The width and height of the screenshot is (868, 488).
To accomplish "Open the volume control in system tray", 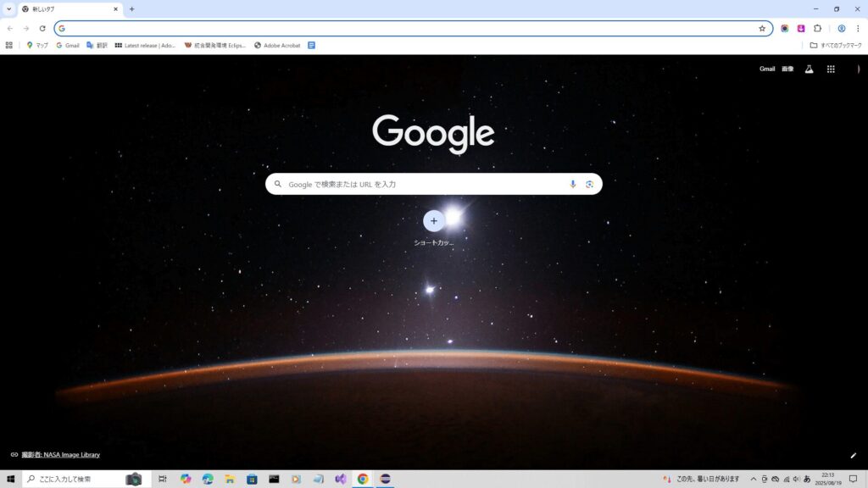I will [x=797, y=480].
